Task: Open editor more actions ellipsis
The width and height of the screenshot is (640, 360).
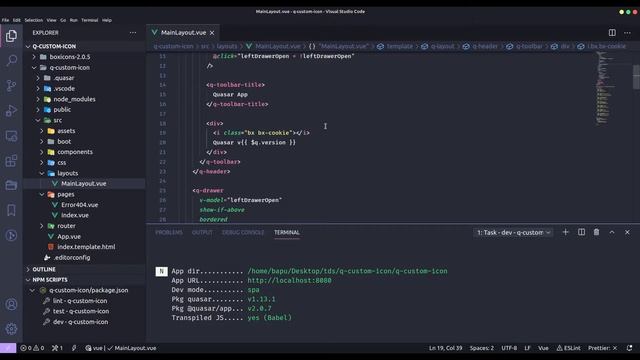Action: coord(627,33)
